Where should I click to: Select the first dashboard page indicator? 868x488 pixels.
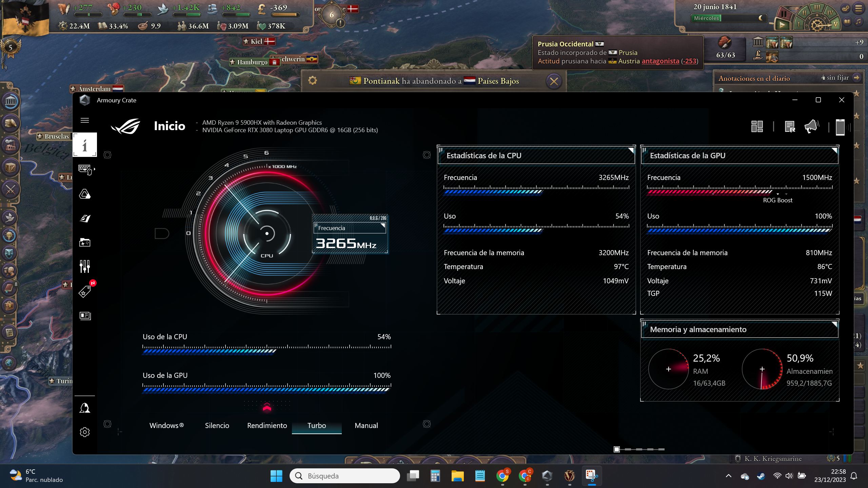617,449
